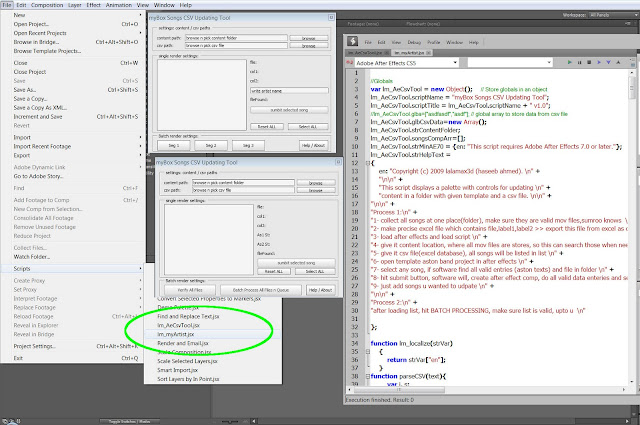The width and height of the screenshot is (640, 425).
Task: Browse content path in upper CSV tool window
Action: [x=309, y=38]
